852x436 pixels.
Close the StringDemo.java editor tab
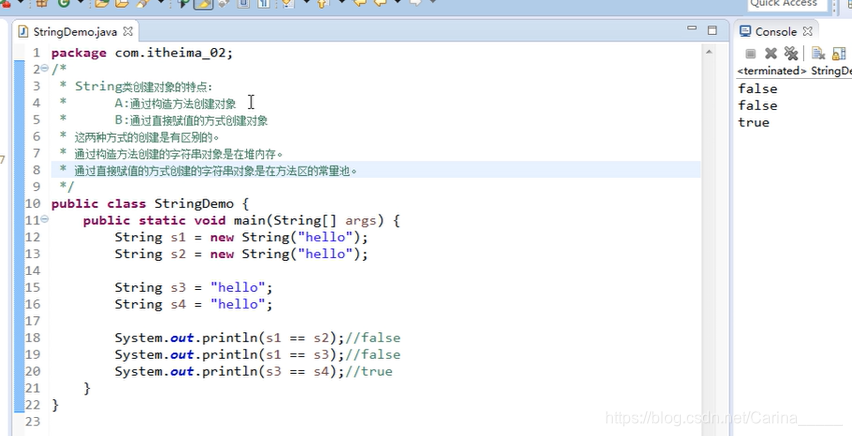click(x=128, y=31)
